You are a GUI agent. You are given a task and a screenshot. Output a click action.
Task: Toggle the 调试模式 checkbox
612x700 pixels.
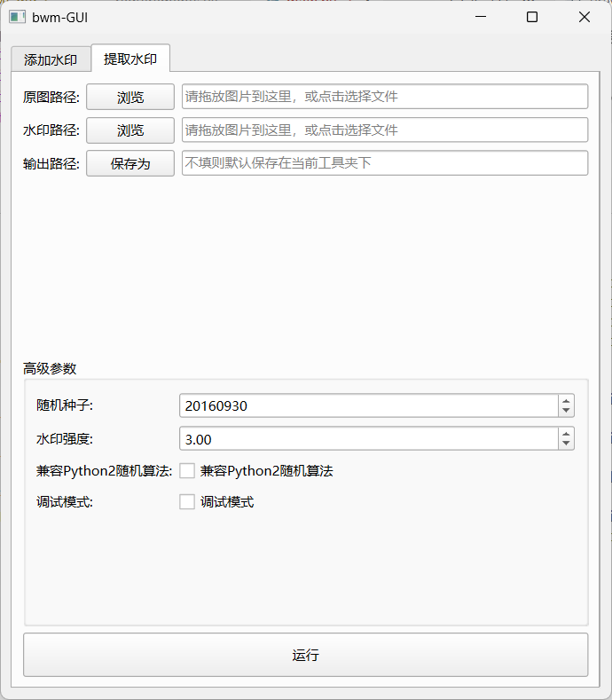pyautogui.click(x=187, y=502)
